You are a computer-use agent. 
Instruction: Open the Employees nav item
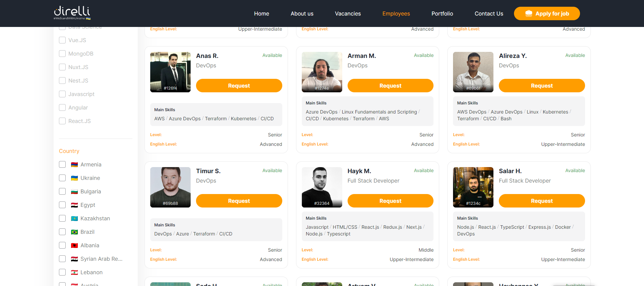pyautogui.click(x=396, y=13)
